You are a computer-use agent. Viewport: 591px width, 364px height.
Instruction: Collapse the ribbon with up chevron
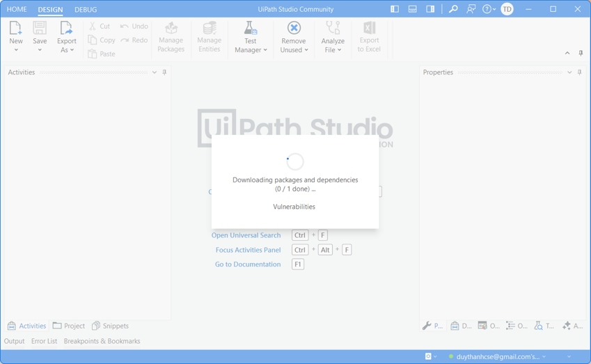pyautogui.click(x=567, y=53)
